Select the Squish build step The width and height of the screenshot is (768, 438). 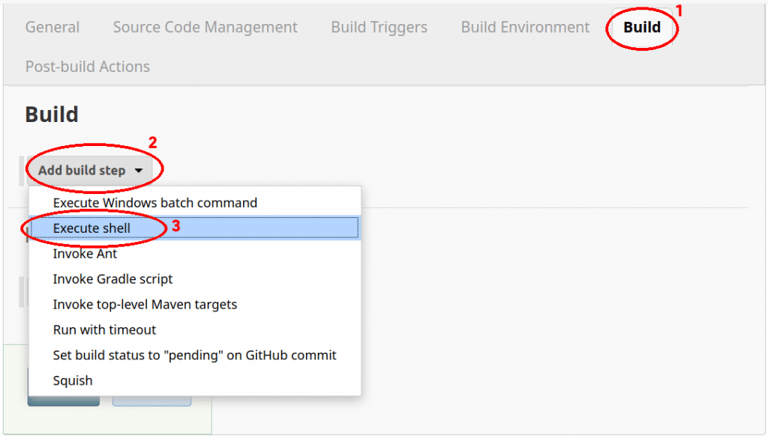point(73,380)
